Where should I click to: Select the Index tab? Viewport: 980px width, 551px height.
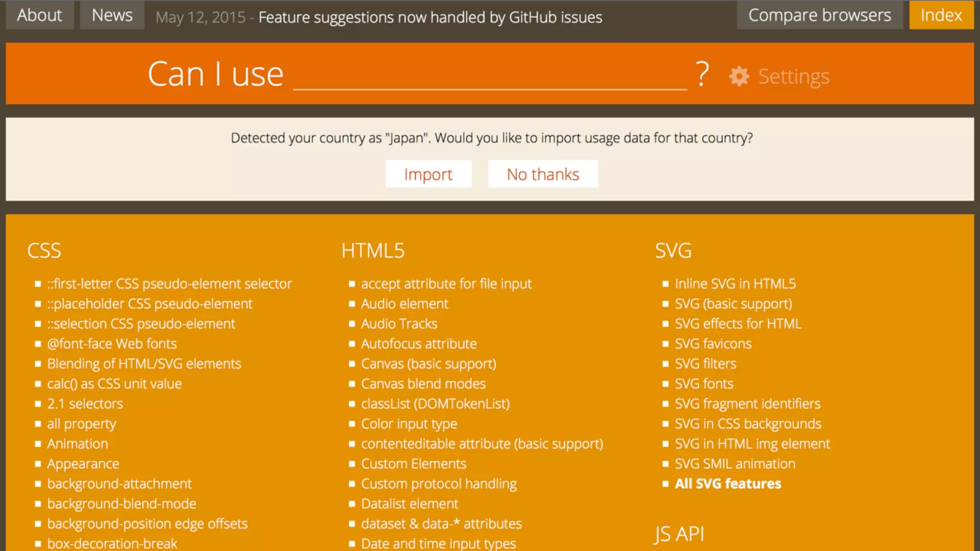tap(941, 15)
